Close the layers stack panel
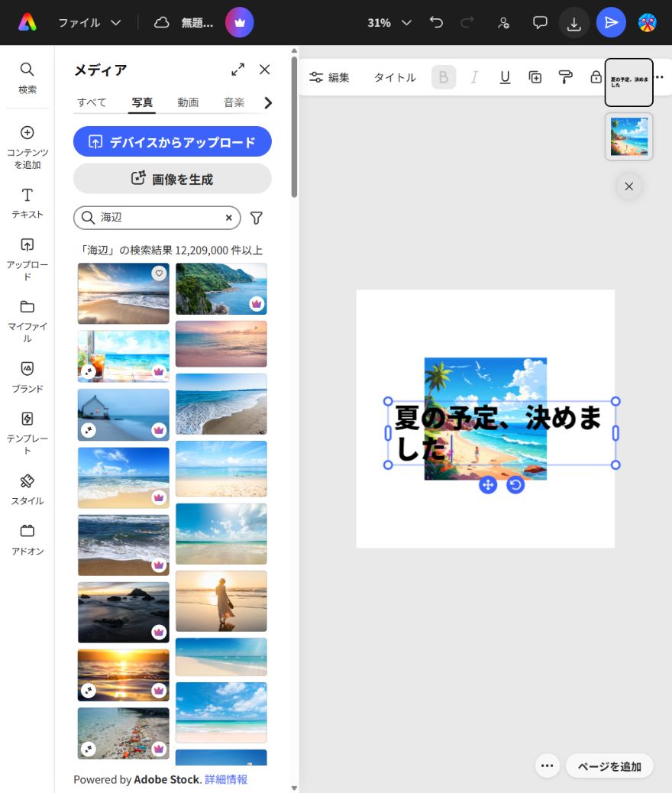Image resolution: width=672 pixels, height=793 pixels. pyautogui.click(x=629, y=186)
